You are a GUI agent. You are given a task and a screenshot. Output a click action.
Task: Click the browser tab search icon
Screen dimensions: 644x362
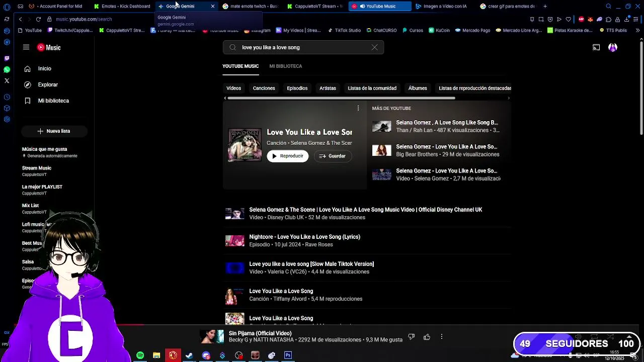click(608, 6)
